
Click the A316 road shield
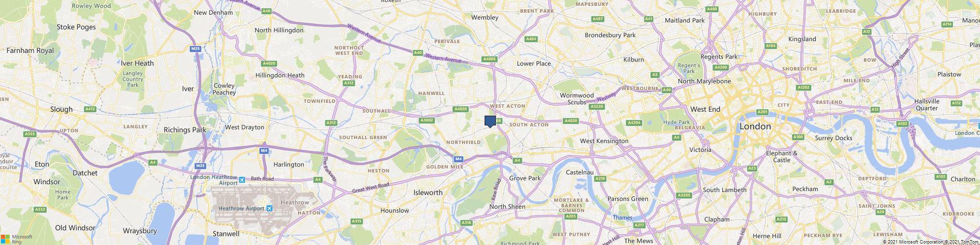[x=466, y=223]
